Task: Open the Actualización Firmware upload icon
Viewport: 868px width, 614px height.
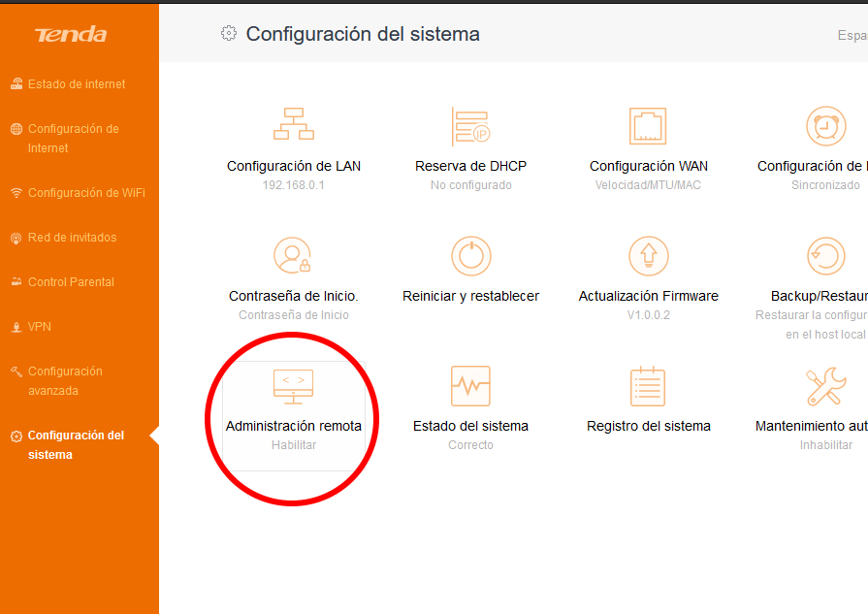Action: 648,256
